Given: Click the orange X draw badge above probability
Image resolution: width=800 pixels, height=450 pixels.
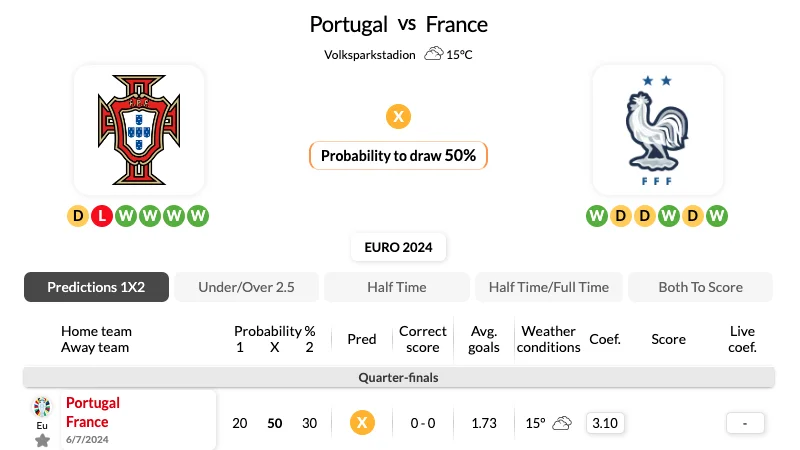Looking at the screenshot, I should tap(398, 116).
